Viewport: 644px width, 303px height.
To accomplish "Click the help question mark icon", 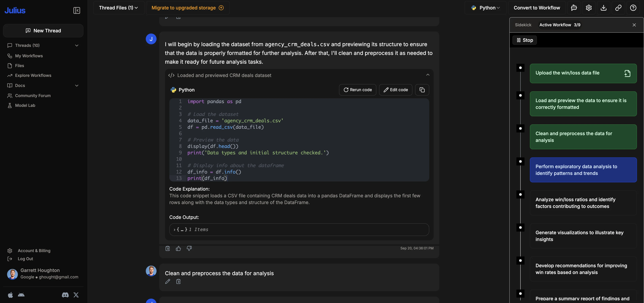I will [633, 8].
